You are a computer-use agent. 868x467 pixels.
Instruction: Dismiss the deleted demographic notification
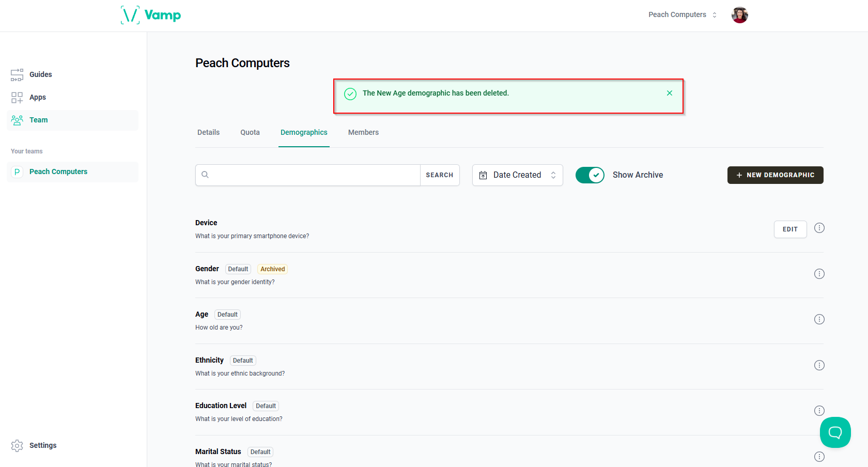coord(670,93)
